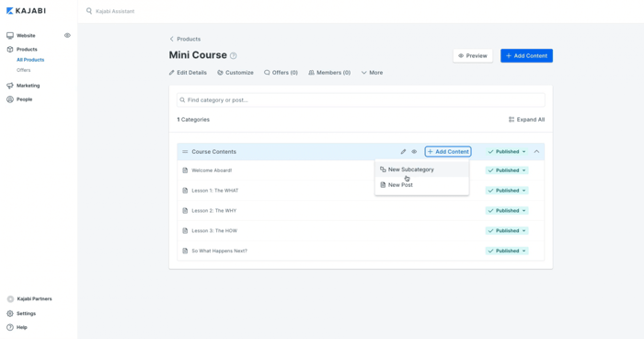Open Published dropdown for Lesson 2: The WHY
The image size is (644, 339).
click(x=507, y=211)
